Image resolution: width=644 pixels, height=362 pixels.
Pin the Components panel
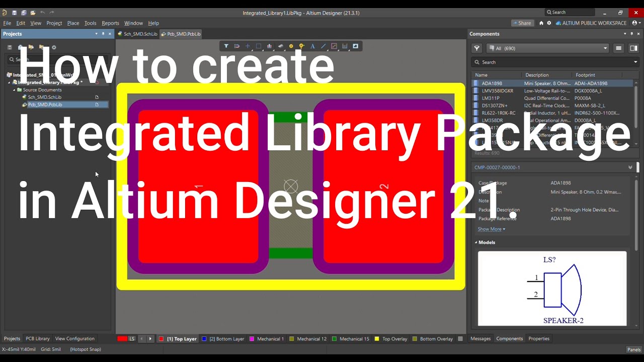coord(632,34)
